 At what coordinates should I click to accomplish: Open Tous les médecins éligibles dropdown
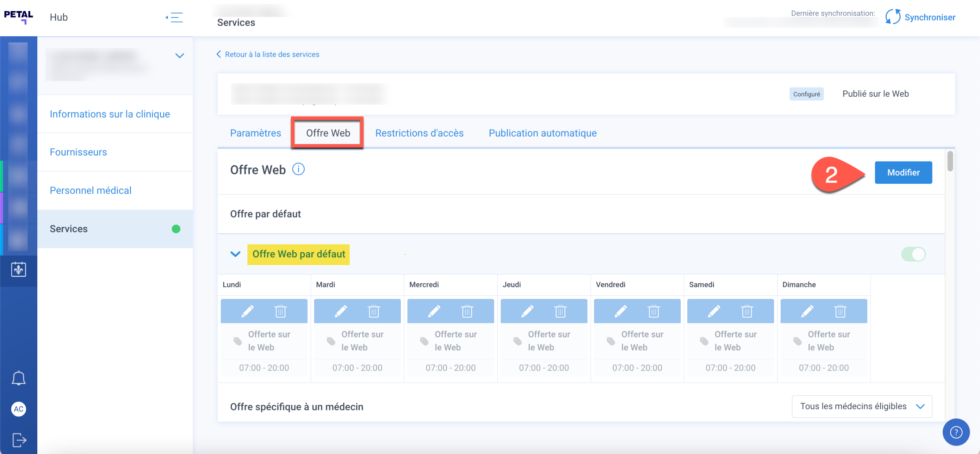click(x=862, y=406)
